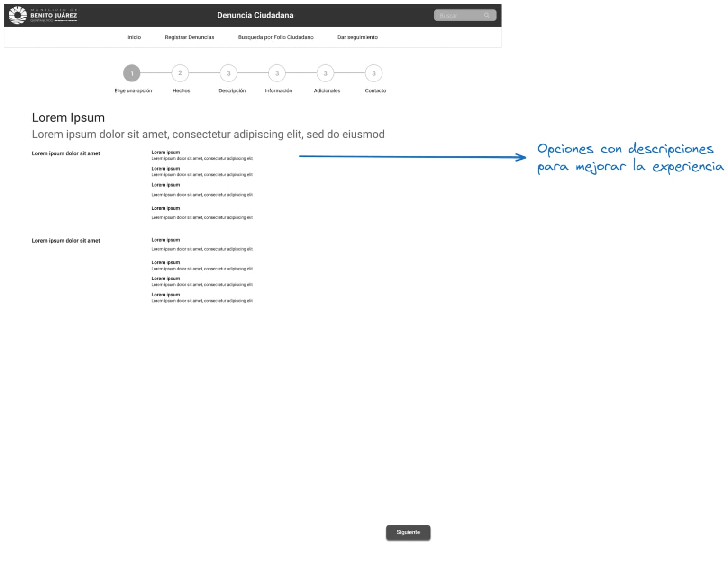The image size is (728, 566).
Task: Select the Contacto step circle
Action: point(374,73)
